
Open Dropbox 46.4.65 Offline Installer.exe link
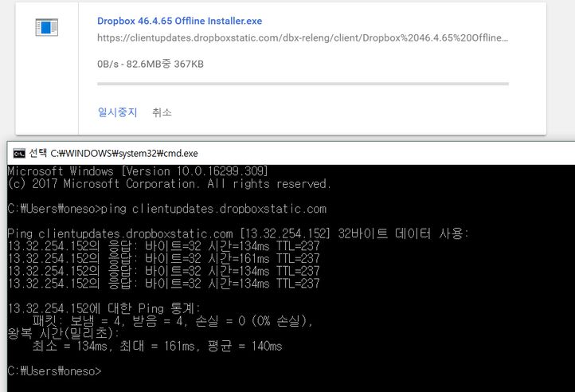pyautogui.click(x=180, y=21)
